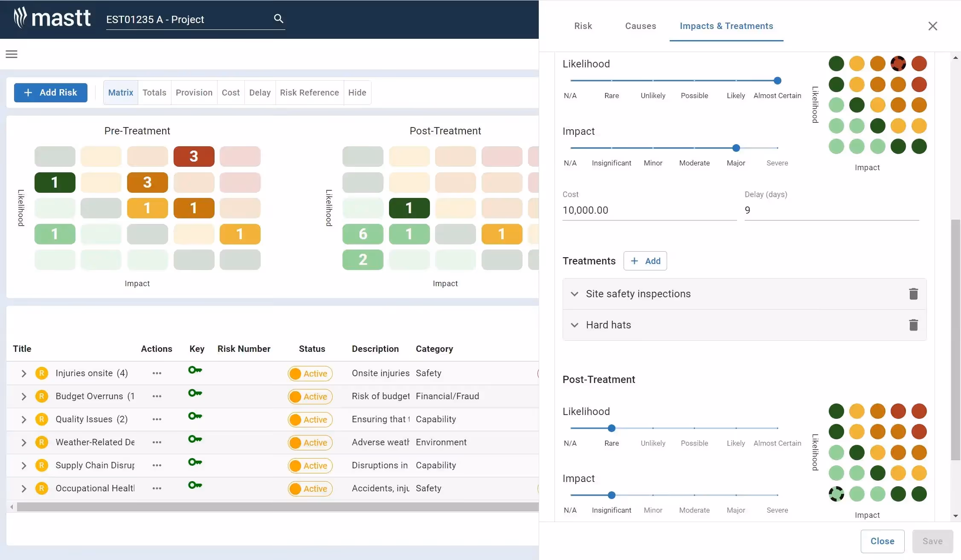Toggle Active status on Occupational Health row
Image resolution: width=961 pixels, height=560 pixels.
[310, 489]
